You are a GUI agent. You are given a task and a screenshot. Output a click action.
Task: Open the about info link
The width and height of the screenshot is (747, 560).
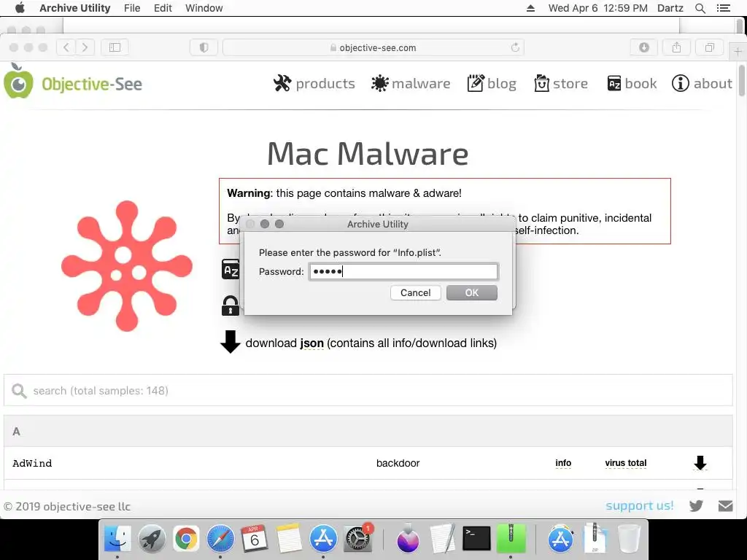click(x=702, y=83)
